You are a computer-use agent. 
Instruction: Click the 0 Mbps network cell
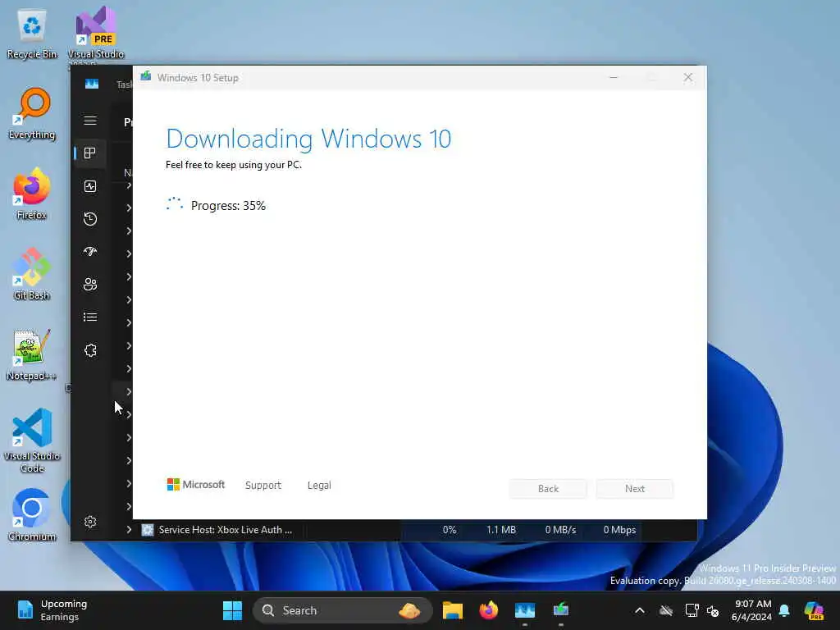[x=619, y=530]
